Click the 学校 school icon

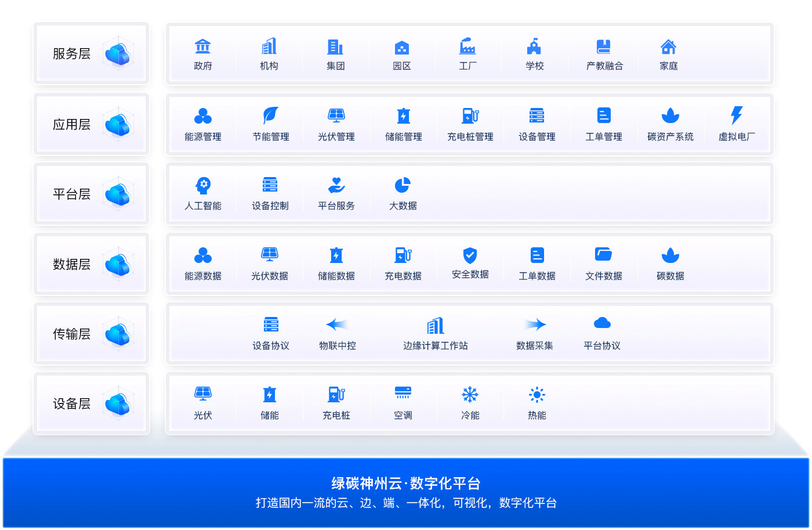click(x=534, y=46)
